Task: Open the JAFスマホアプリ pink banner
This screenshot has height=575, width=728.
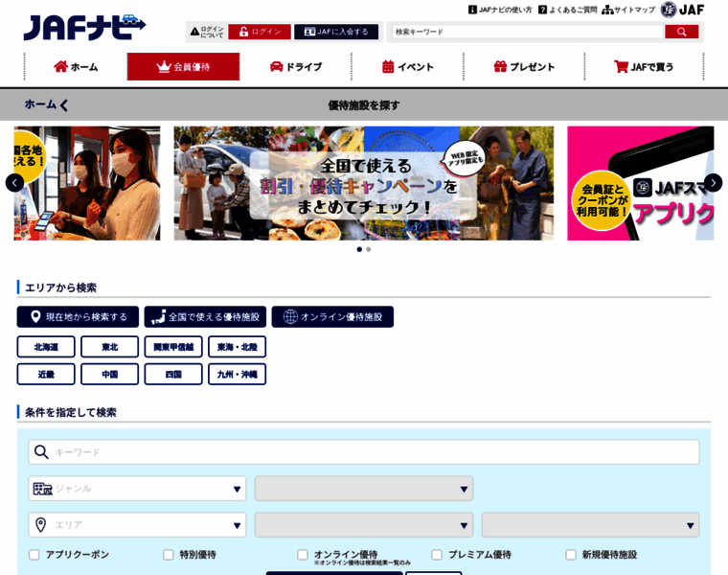Action: pyautogui.click(x=641, y=183)
